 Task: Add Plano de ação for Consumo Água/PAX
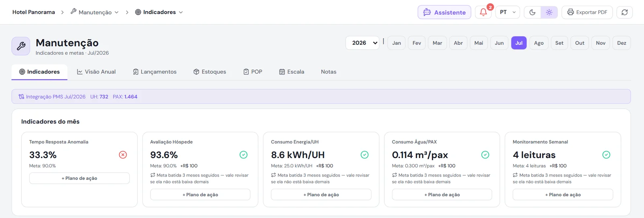[x=442, y=195]
